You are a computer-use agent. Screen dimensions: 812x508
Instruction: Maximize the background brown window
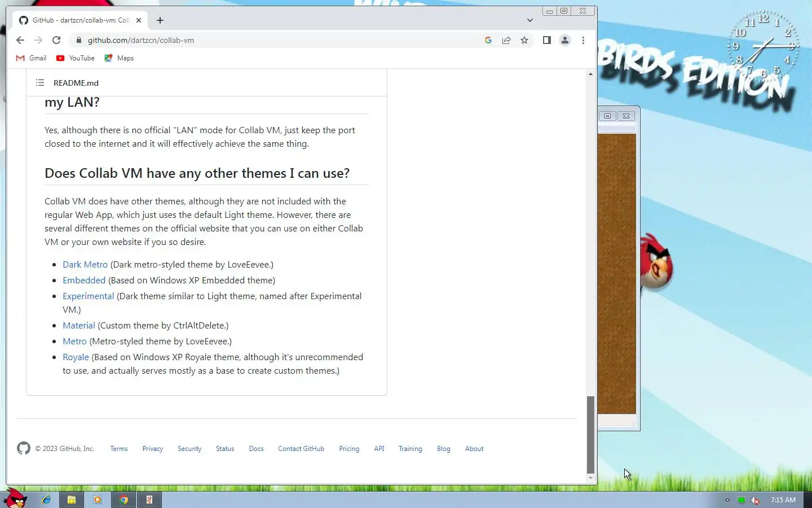pos(607,116)
